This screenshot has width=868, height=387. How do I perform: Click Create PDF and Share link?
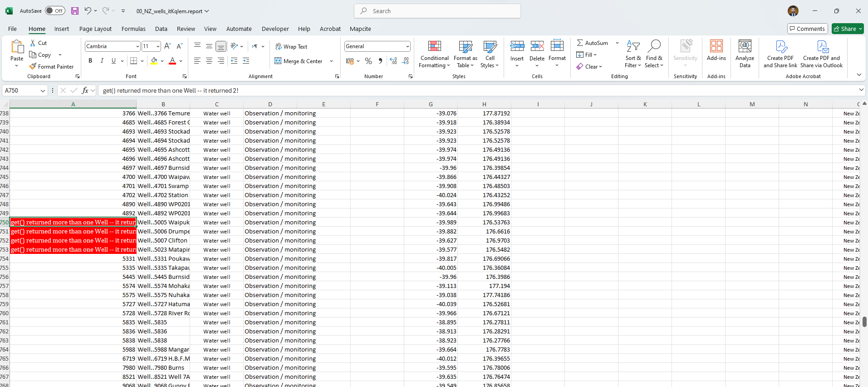click(x=780, y=54)
